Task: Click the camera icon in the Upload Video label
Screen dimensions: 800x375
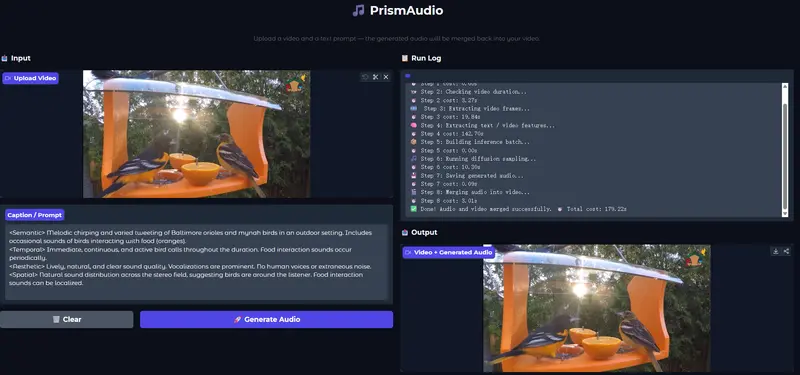Action: 8,78
